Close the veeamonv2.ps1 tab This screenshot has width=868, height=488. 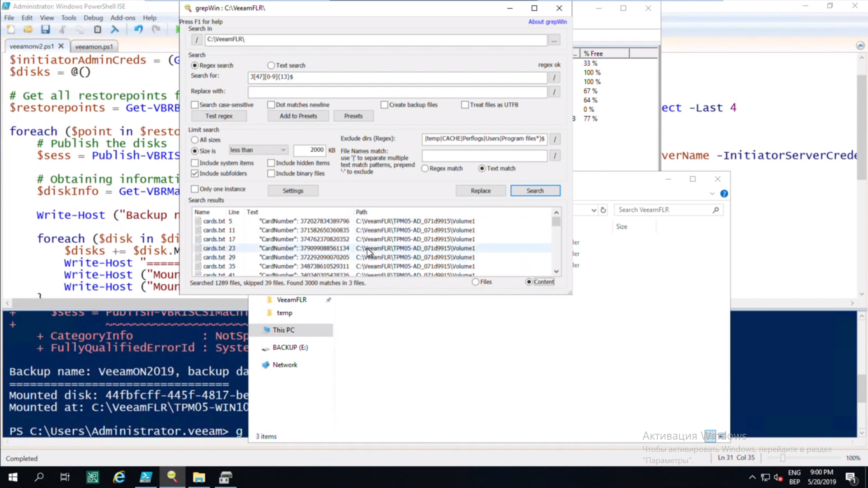click(x=61, y=46)
